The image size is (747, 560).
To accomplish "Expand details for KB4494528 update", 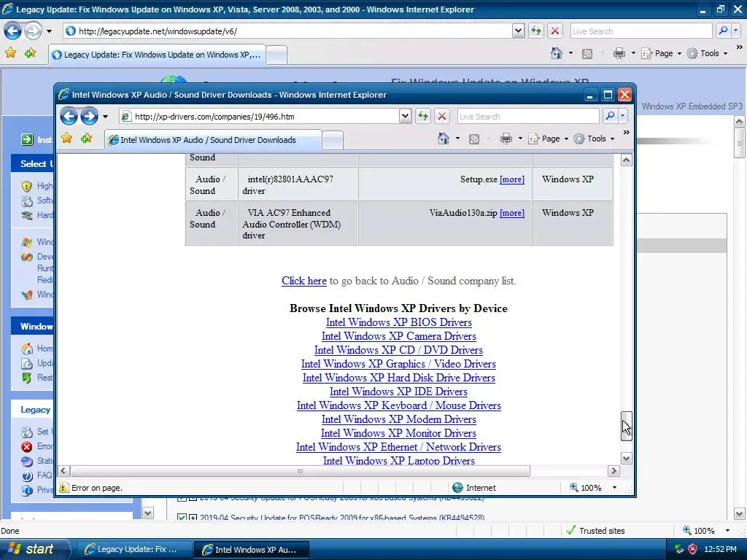I will click(193, 517).
